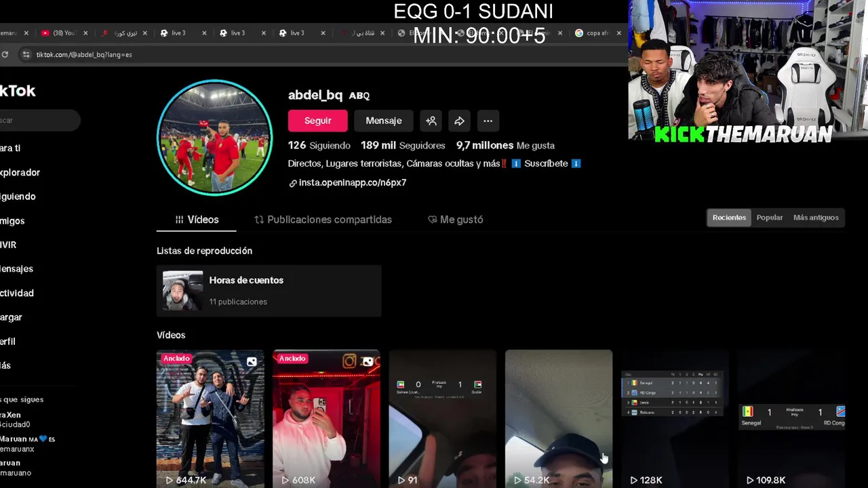Viewport: 868px width, 488px height.
Task: Click the Mensaje button
Action: coord(384,121)
